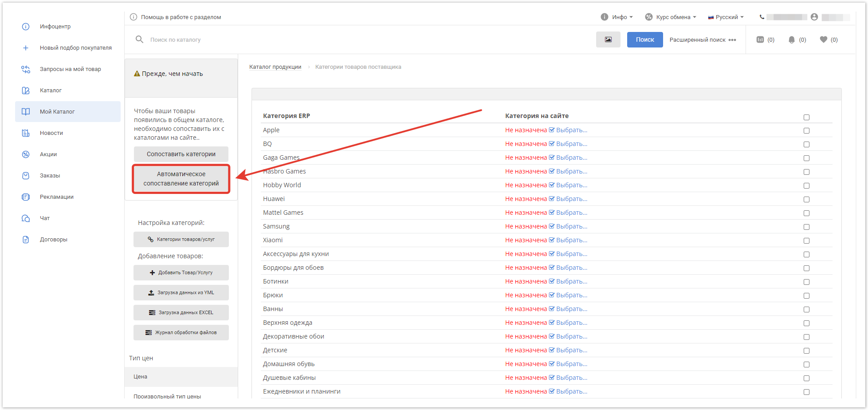Click the user profile avatar icon

(x=814, y=17)
